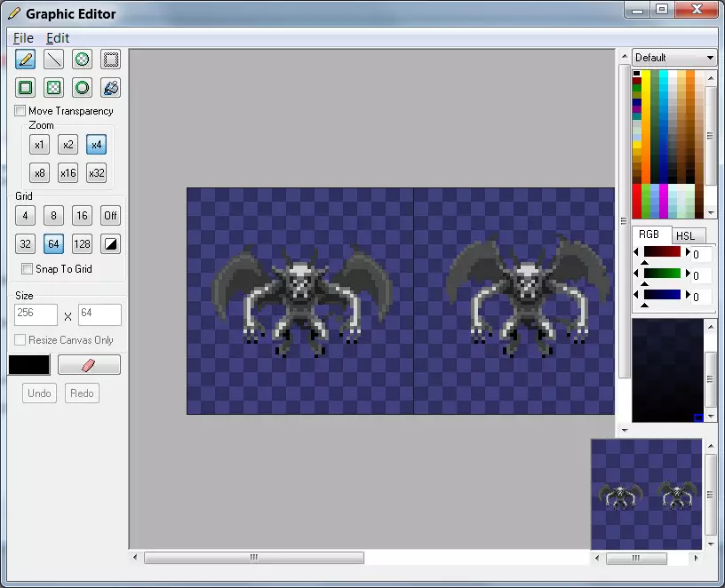The width and height of the screenshot is (725, 588).
Task: Increase red value with right arrow
Action: point(686,253)
